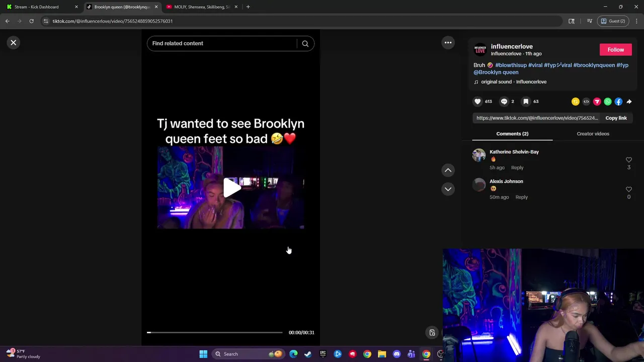Open Steam from the taskbar

(x=308, y=354)
